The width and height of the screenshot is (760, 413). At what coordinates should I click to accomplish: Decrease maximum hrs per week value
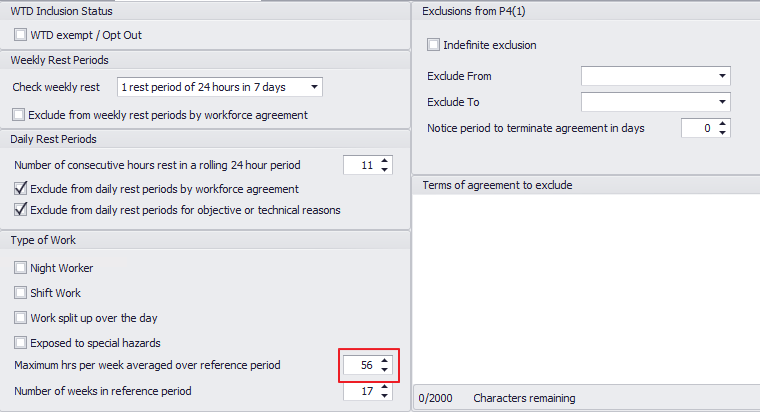385,370
